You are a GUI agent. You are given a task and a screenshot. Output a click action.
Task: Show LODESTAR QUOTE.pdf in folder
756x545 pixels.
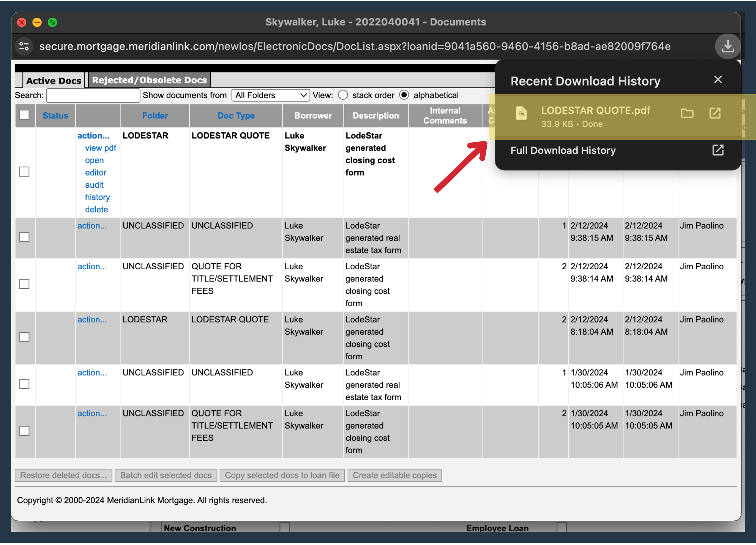pos(687,113)
